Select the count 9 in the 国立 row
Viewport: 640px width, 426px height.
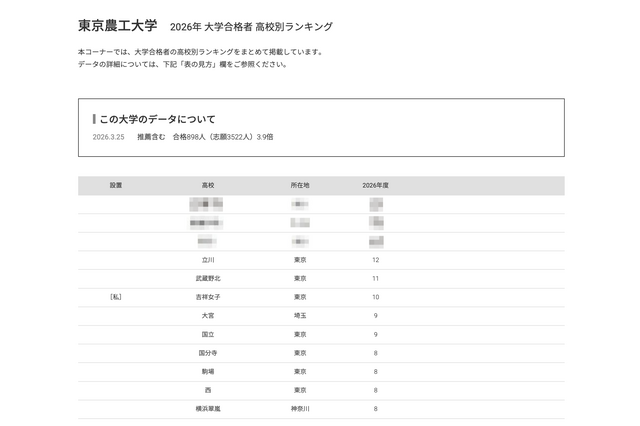click(x=376, y=334)
